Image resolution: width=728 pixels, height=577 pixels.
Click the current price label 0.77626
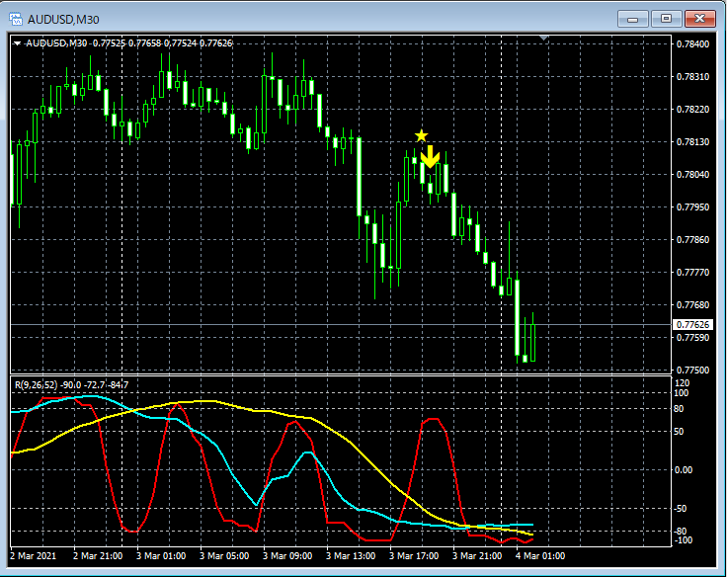[690, 325]
